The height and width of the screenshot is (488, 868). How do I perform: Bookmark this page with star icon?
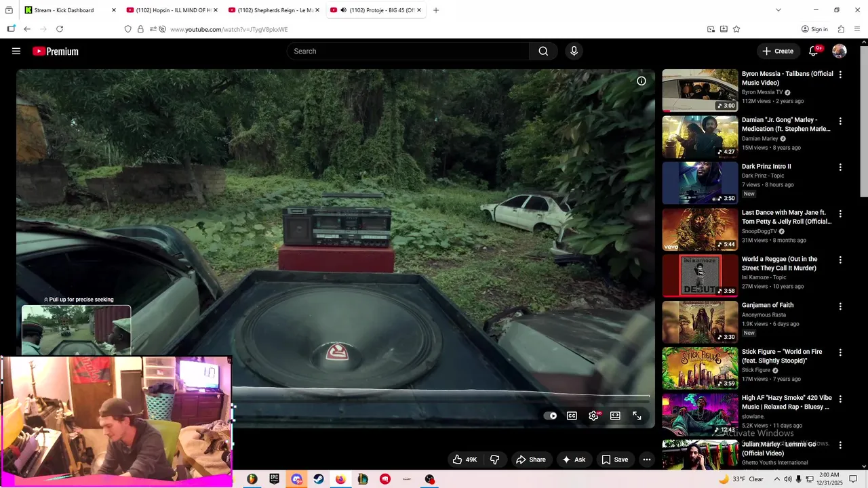(x=736, y=29)
